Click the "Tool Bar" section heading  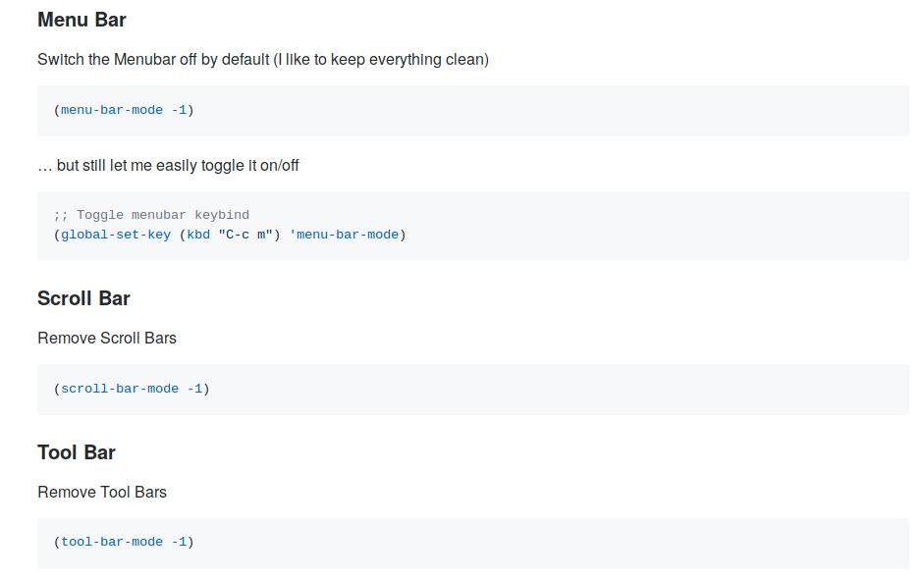pyautogui.click(x=77, y=452)
